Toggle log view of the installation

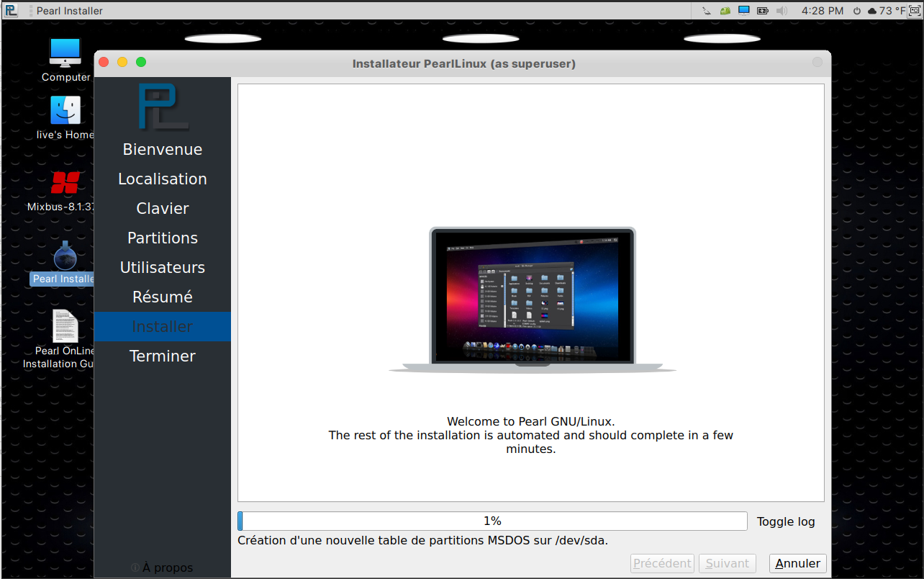[x=786, y=521]
